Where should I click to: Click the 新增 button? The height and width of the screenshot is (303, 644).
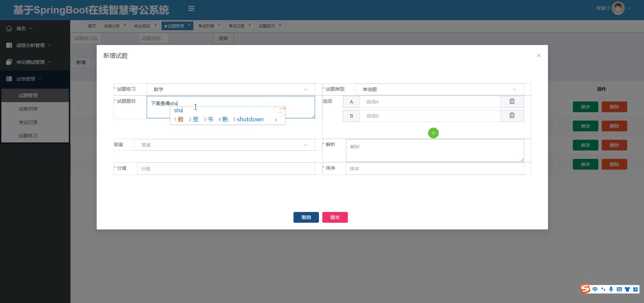81,62
